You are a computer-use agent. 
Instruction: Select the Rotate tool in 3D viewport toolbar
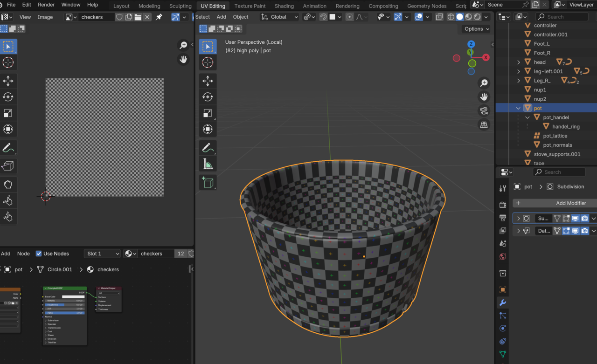pyautogui.click(x=208, y=97)
